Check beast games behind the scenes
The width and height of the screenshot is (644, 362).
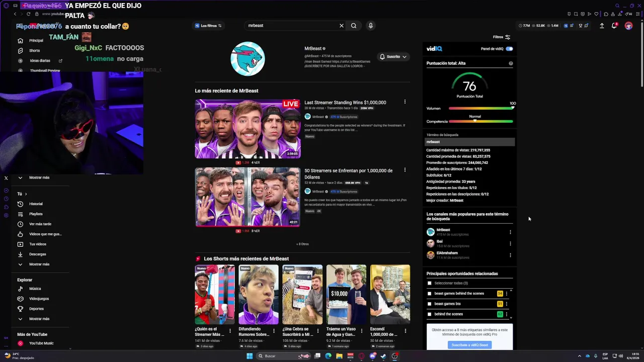[429, 294]
